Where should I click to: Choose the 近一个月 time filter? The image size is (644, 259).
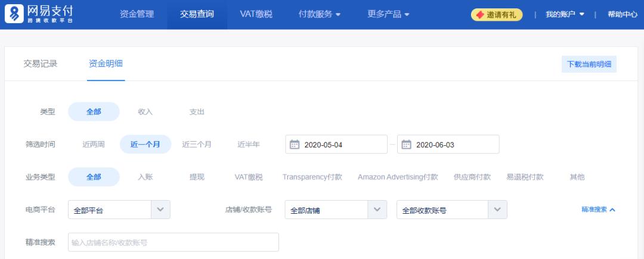coord(145,144)
